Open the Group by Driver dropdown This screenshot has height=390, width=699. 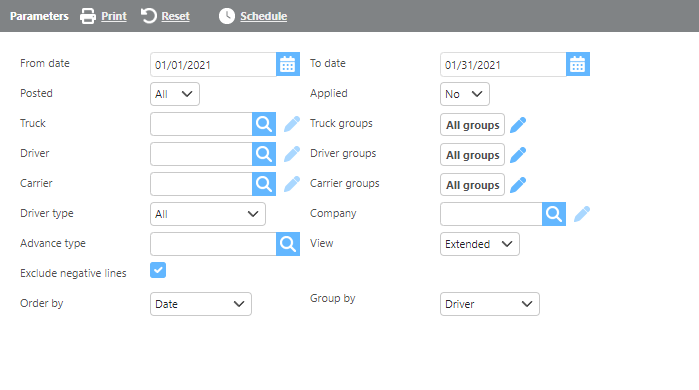[x=489, y=304]
